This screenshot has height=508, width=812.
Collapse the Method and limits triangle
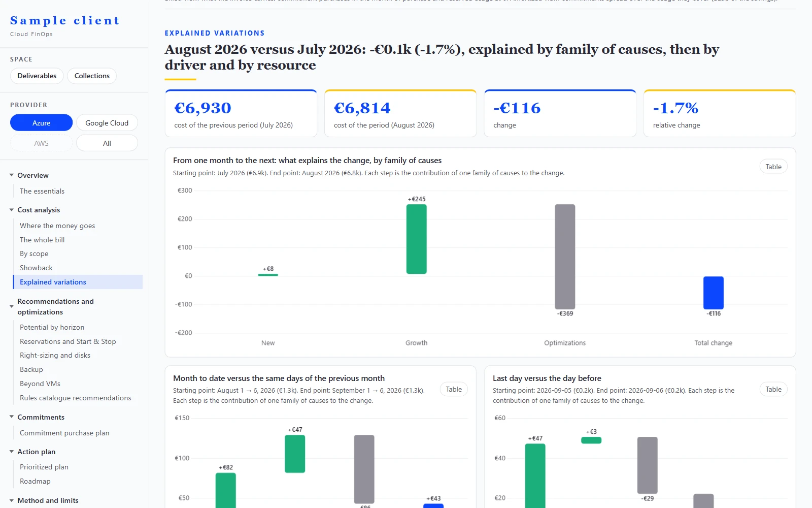tap(12, 500)
